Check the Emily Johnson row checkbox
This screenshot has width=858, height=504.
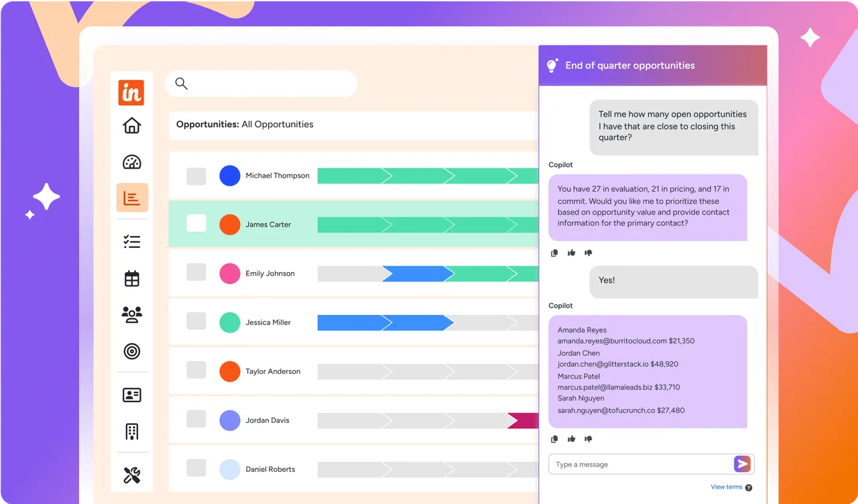click(196, 272)
